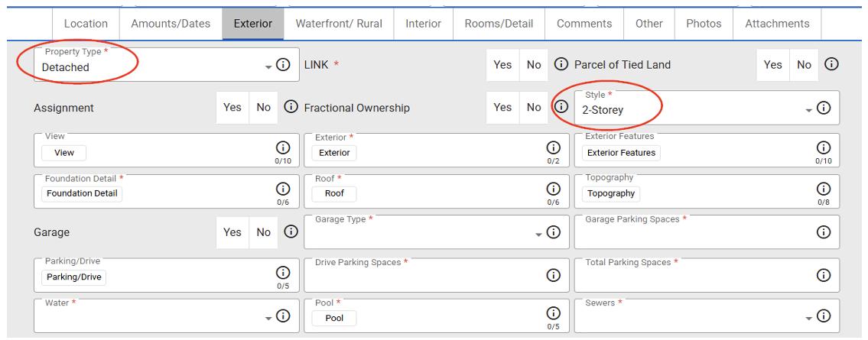Click info icon in Roof field
The image size is (868, 340).
point(553,189)
